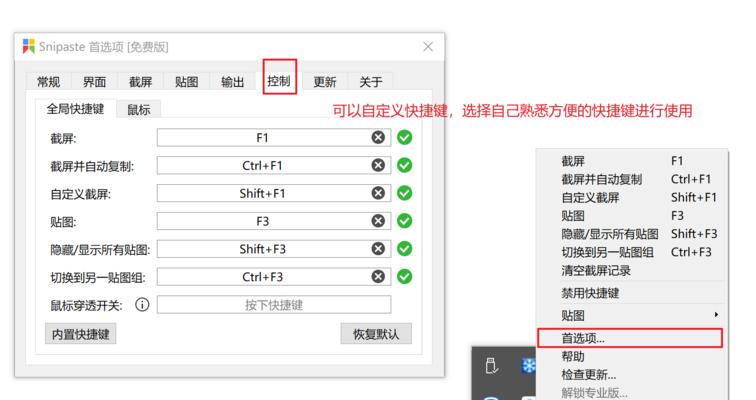
Task: Click the Snipaste logo in the title bar
Action: point(28,47)
